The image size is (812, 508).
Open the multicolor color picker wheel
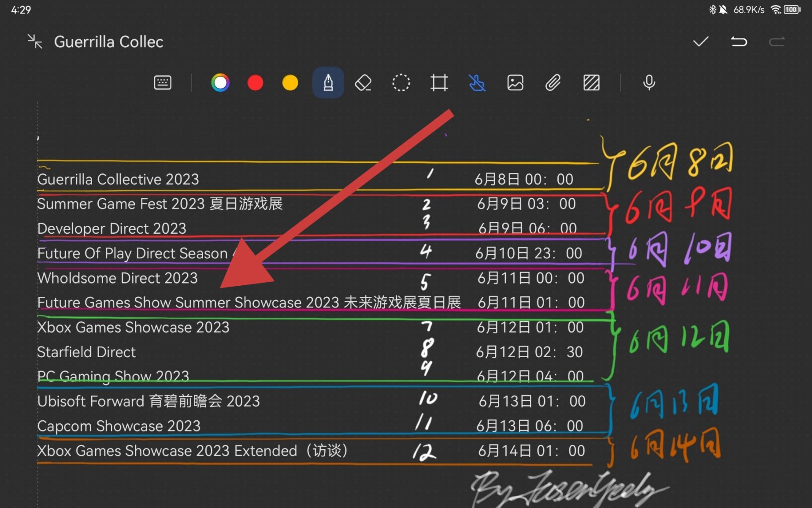point(220,82)
